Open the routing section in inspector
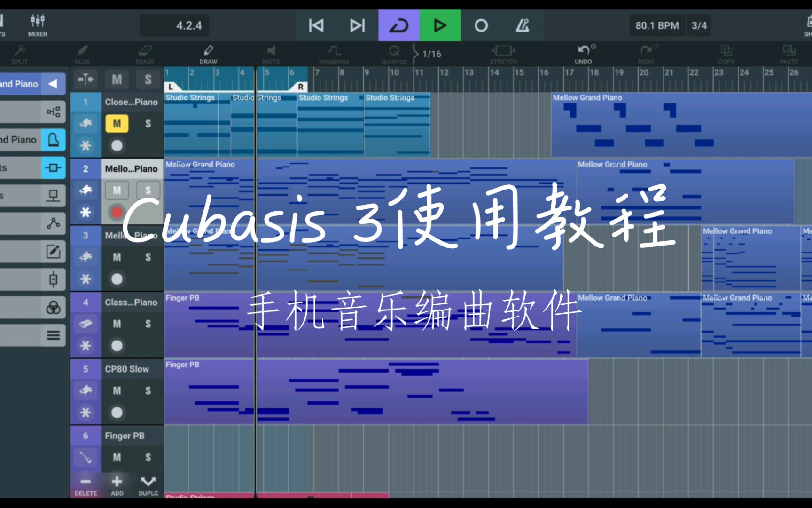 point(53,112)
